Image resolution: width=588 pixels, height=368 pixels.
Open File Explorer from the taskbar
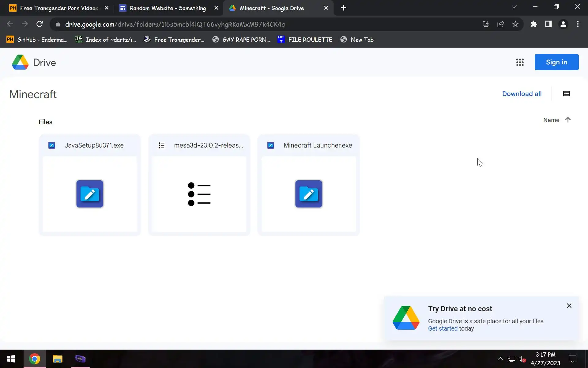(57, 359)
